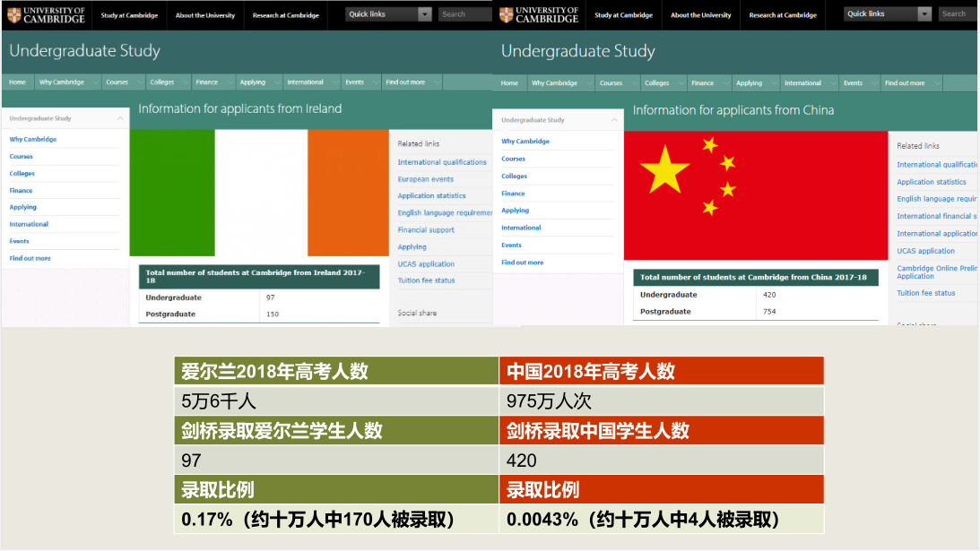Focus the Search field on the China page
This screenshot has width=980, height=551.
[x=958, y=13]
